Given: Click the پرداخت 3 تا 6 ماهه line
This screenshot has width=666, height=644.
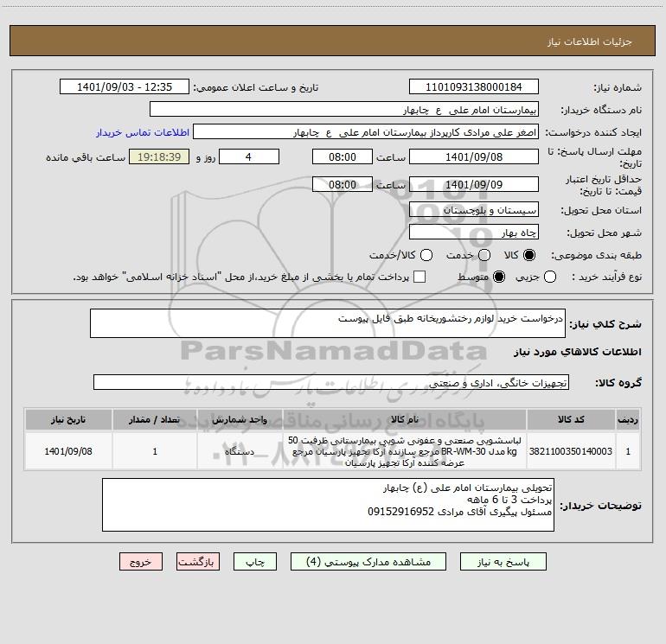Looking at the screenshot, I should click(509, 500).
